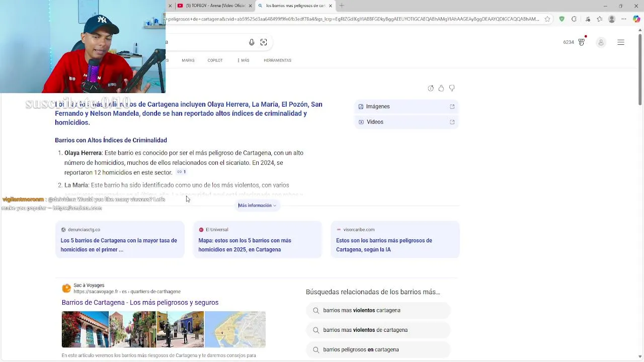
Task: Open the browser favorites list icon
Action: (599, 19)
